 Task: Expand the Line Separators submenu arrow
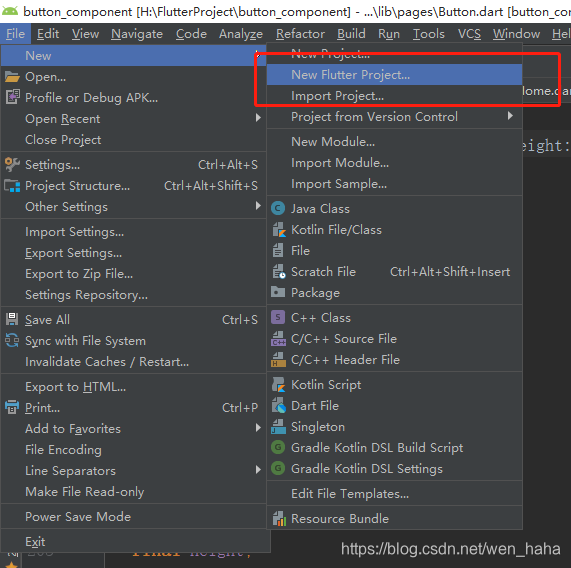tap(258, 470)
